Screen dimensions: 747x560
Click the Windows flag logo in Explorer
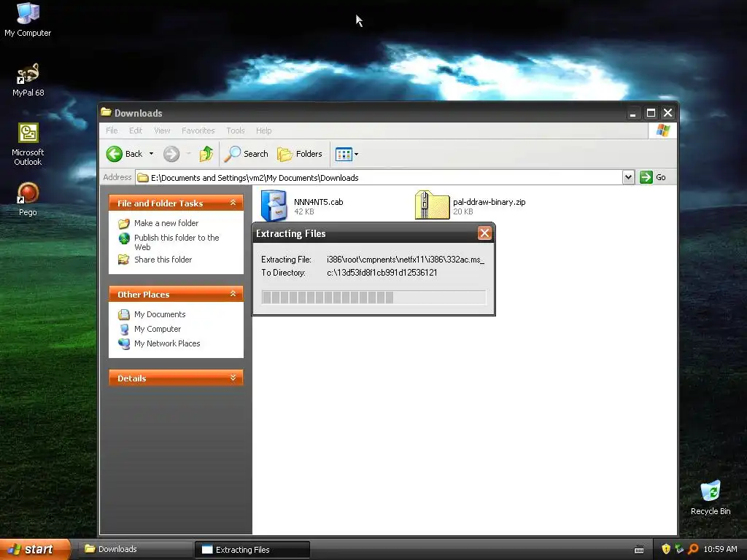(x=662, y=131)
